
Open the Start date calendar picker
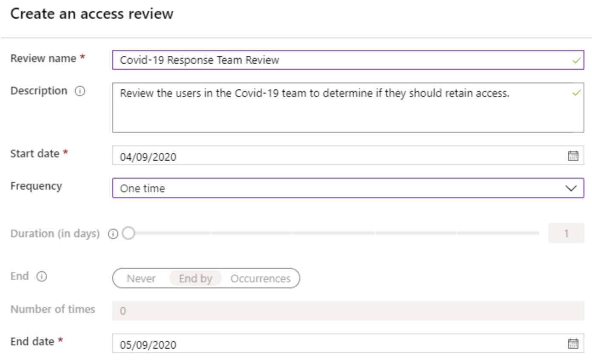(x=573, y=156)
